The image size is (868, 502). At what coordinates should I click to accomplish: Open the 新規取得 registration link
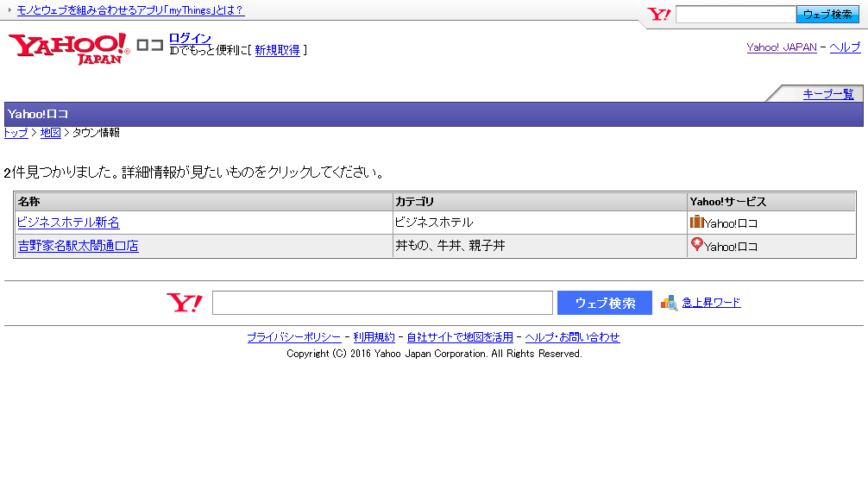(x=277, y=50)
